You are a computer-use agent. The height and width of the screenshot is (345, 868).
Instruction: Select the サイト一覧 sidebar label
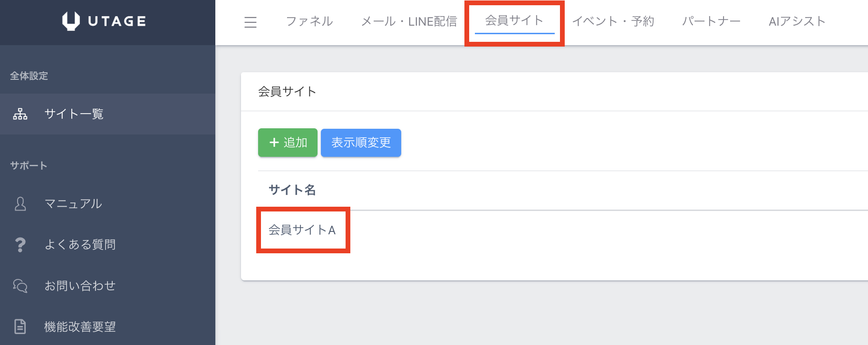coord(74,114)
